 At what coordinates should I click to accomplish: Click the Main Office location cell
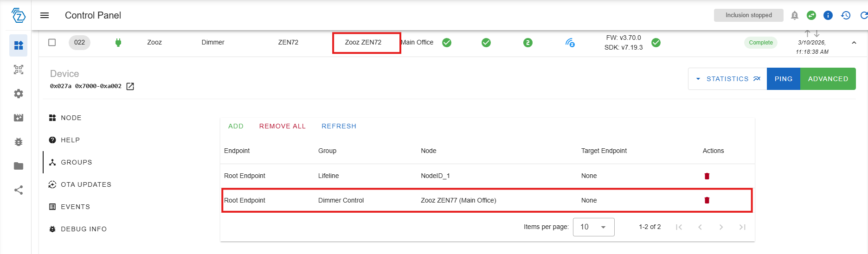pyautogui.click(x=417, y=42)
